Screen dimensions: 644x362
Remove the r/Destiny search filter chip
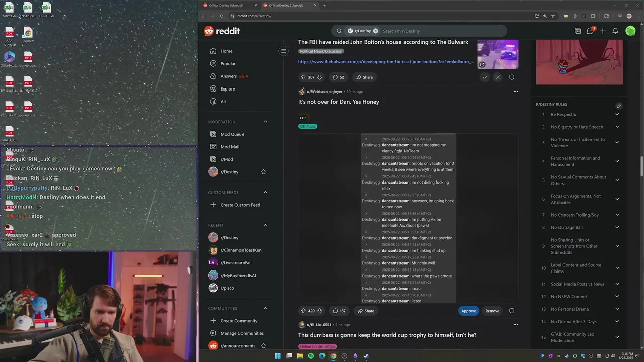[375, 31]
